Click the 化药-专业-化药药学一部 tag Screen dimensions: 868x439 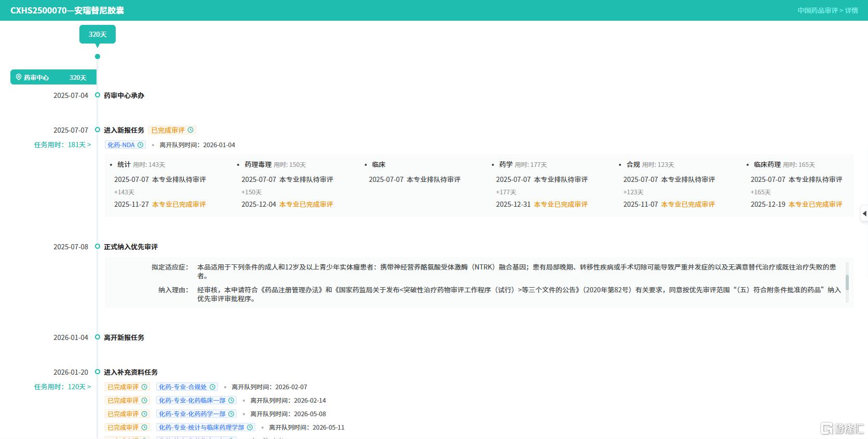(x=196, y=414)
